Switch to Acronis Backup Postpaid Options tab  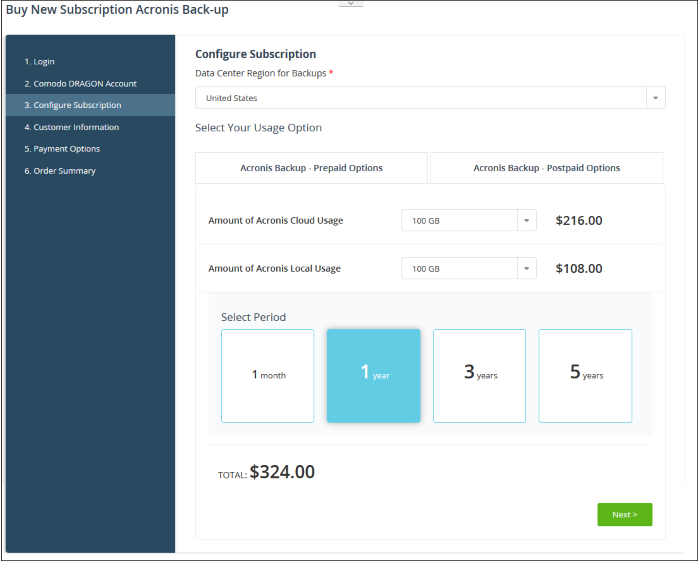(x=546, y=168)
